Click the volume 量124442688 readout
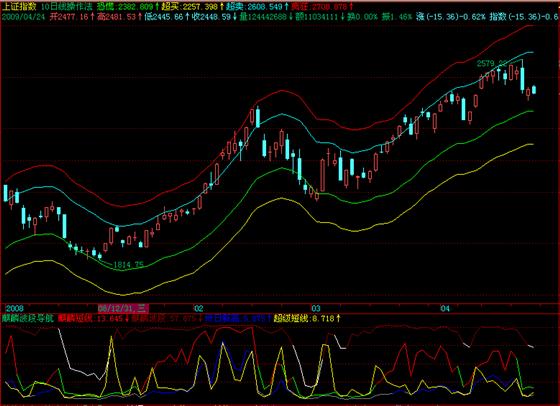 pos(266,16)
